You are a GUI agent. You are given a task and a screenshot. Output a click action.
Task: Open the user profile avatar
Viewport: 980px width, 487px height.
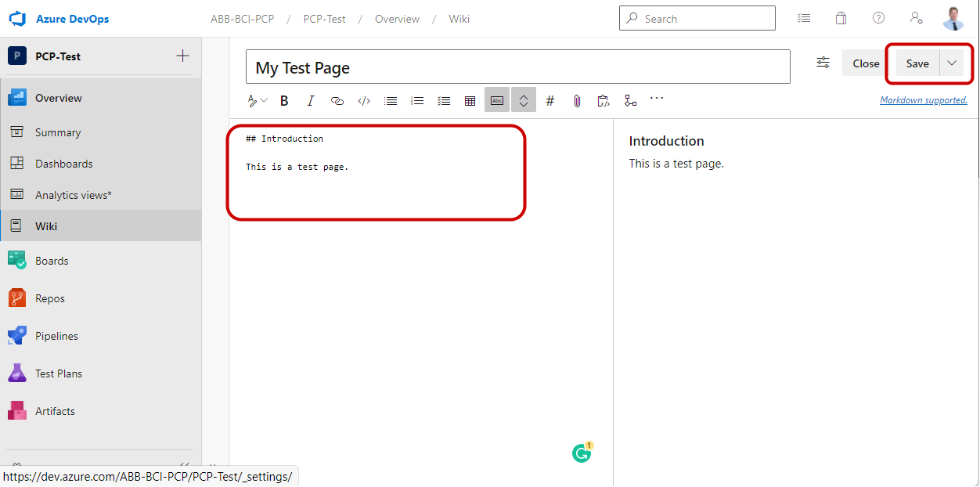tap(953, 18)
